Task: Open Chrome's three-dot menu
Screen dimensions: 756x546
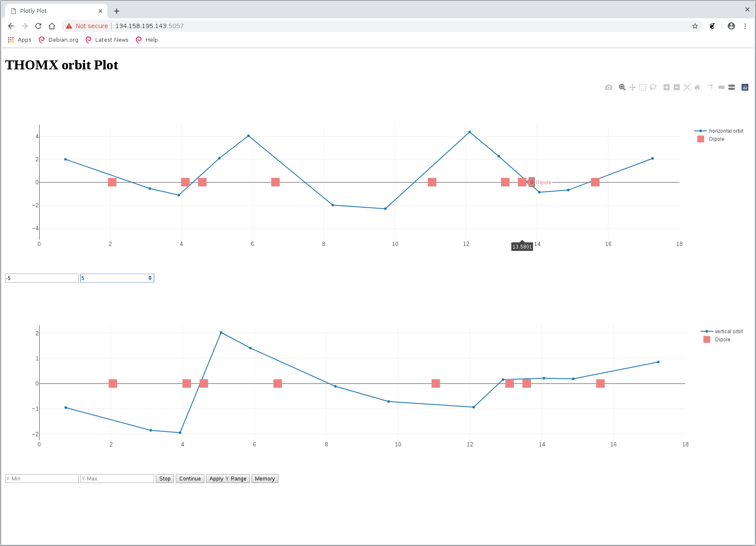Action: tap(745, 26)
